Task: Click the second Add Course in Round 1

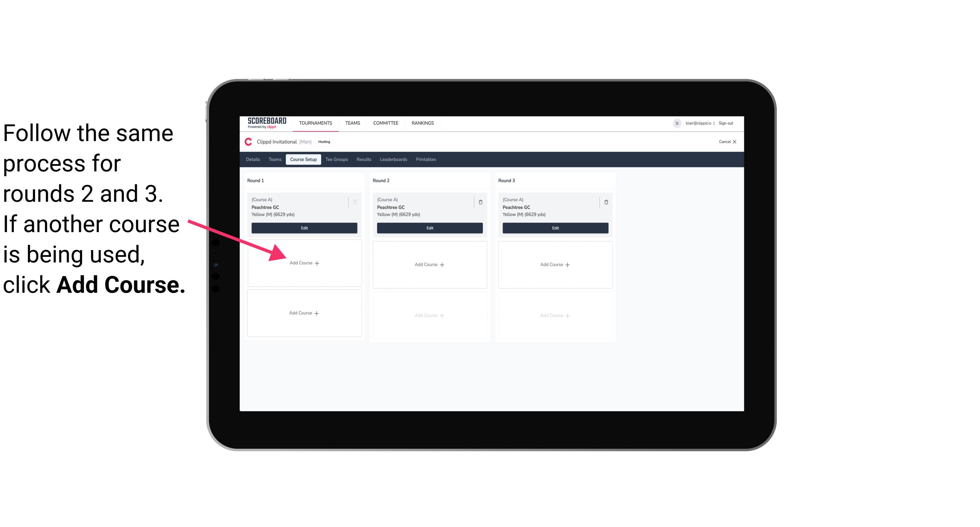Action: click(x=304, y=312)
